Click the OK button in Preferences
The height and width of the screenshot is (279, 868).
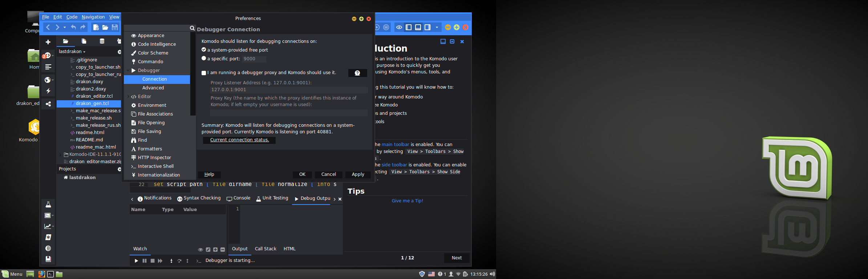click(x=302, y=174)
